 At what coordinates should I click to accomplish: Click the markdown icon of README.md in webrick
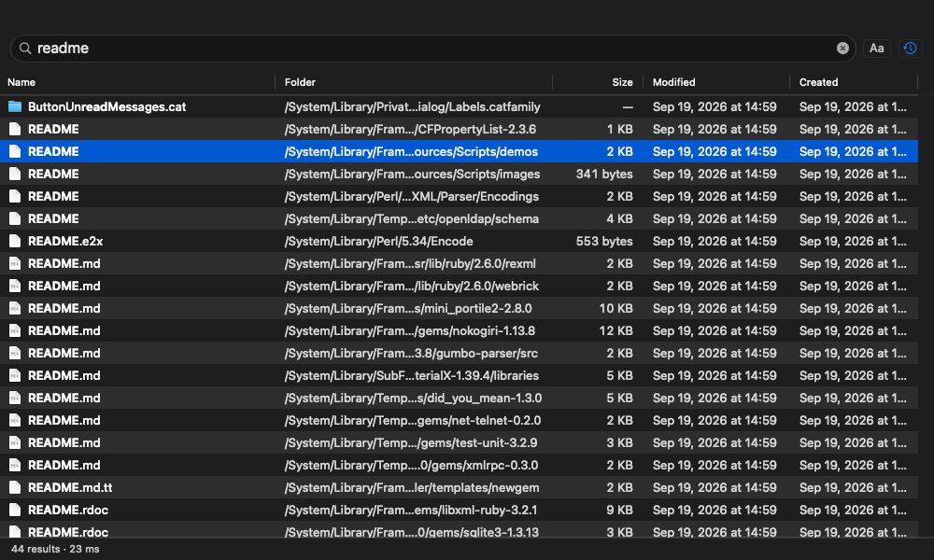pos(15,287)
